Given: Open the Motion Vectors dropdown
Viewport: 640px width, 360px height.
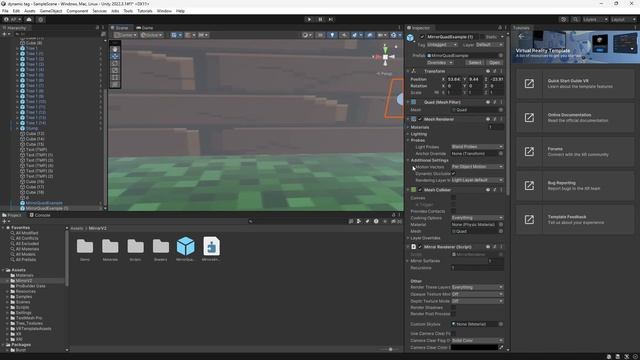Looking at the screenshot, I should (x=477, y=167).
